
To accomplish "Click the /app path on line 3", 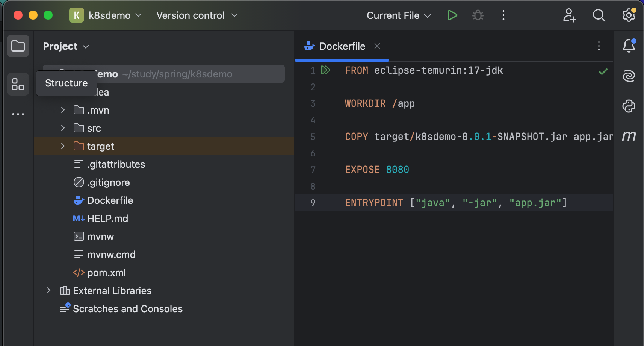I will 403,103.
